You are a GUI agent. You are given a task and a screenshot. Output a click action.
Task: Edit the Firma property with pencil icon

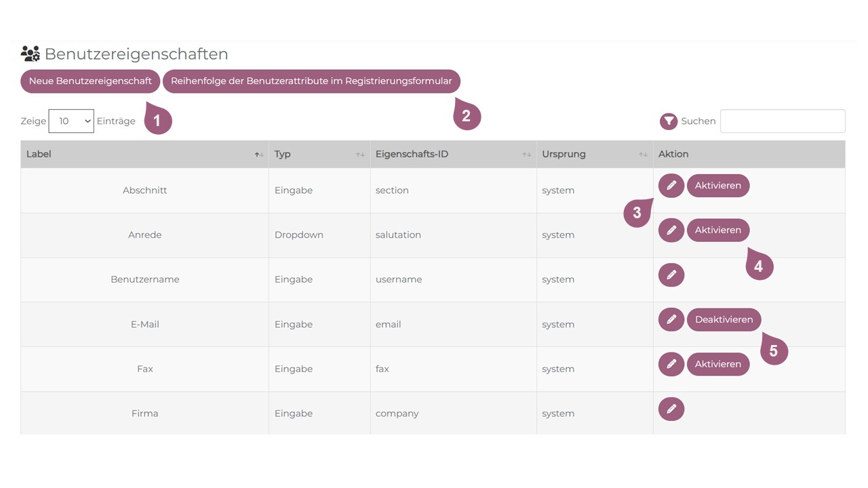click(x=671, y=409)
